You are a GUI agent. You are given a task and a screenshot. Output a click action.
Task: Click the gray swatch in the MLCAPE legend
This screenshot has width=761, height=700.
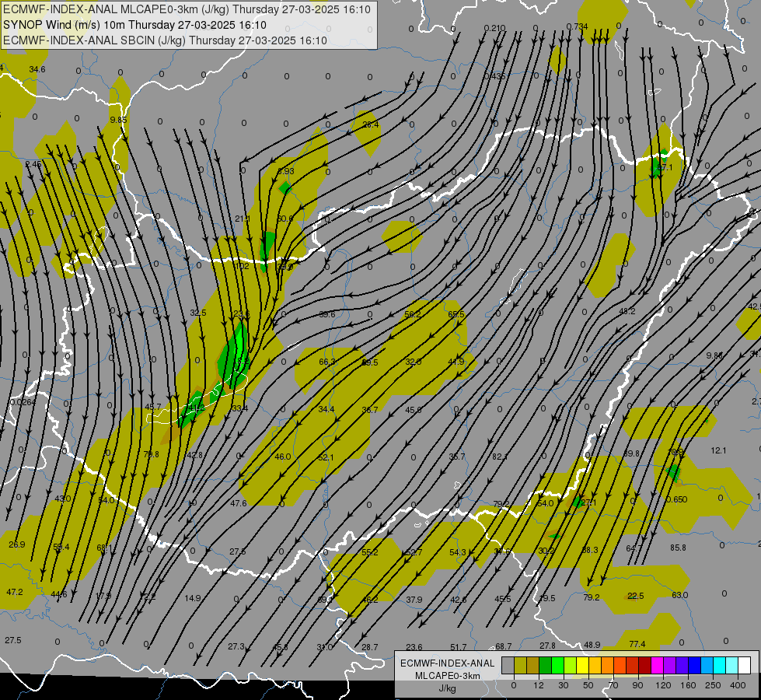point(508,666)
